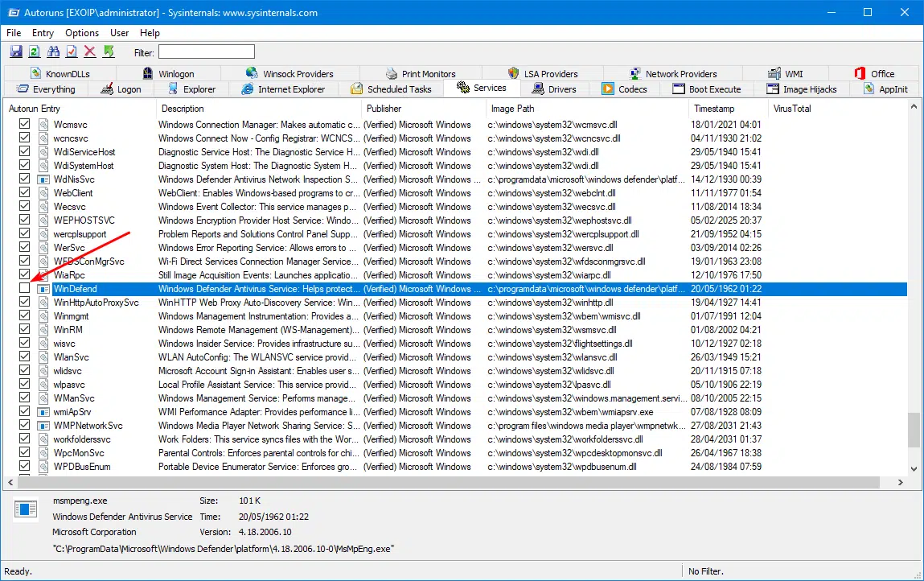
Task: Click the WdNisSvc row's service icon
Action: [43, 179]
